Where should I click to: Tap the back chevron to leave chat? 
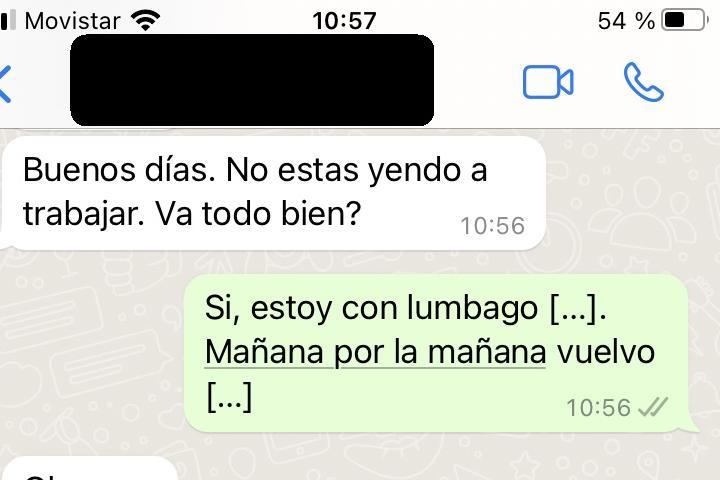5,84
